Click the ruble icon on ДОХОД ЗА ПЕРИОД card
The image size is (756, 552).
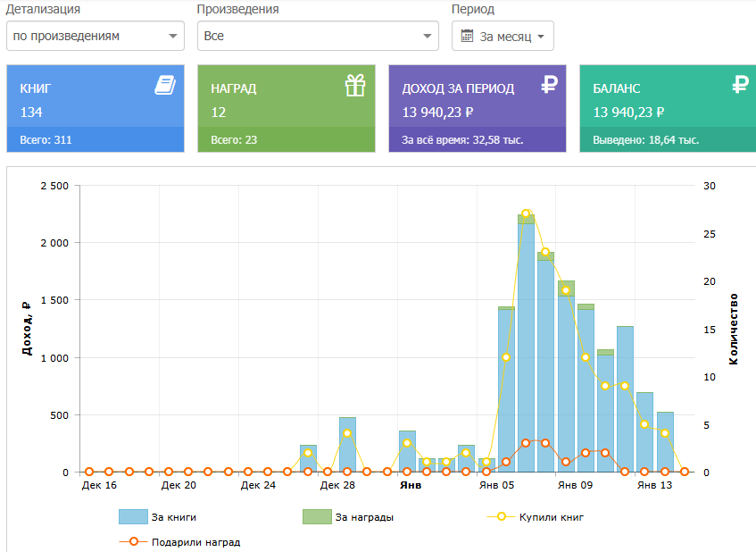click(549, 85)
